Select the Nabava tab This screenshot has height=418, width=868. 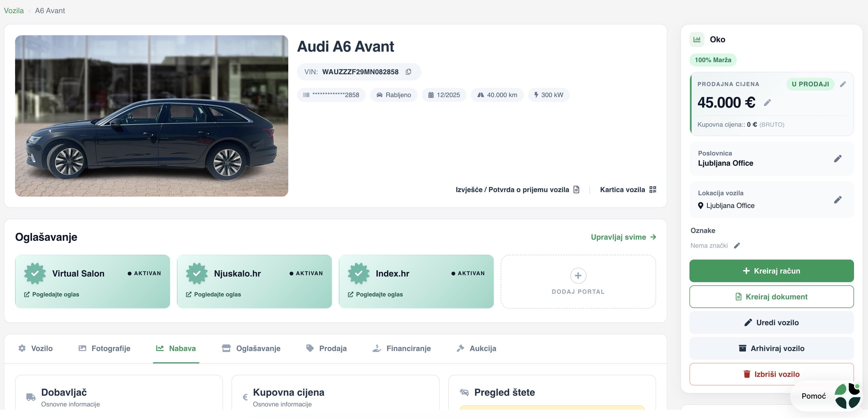[x=176, y=348]
